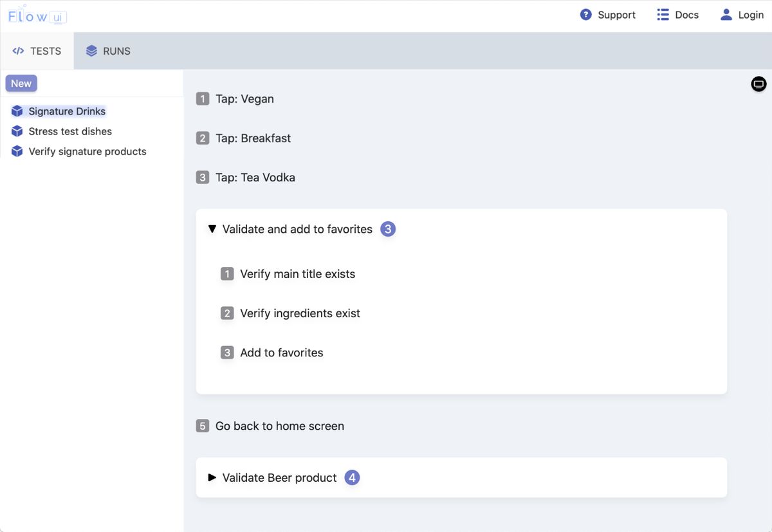This screenshot has height=532, width=772.
Task: Click the cube icon beside Signature Drinks
Action: (17, 111)
